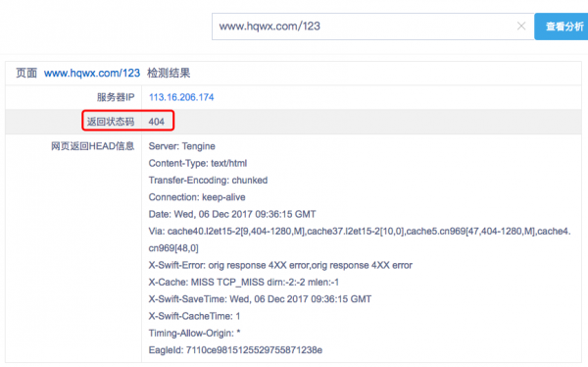Select the X-Swift-SaveTime header line

click(x=260, y=299)
